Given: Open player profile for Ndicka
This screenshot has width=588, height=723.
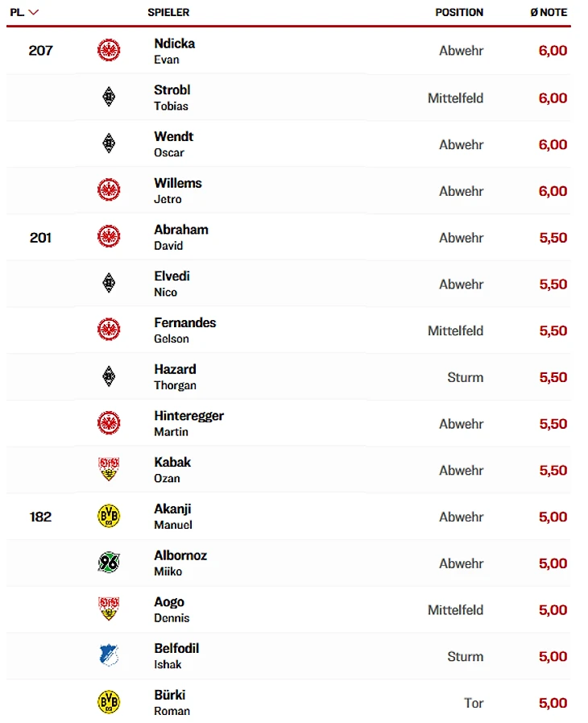Looking at the screenshot, I should point(174,44).
